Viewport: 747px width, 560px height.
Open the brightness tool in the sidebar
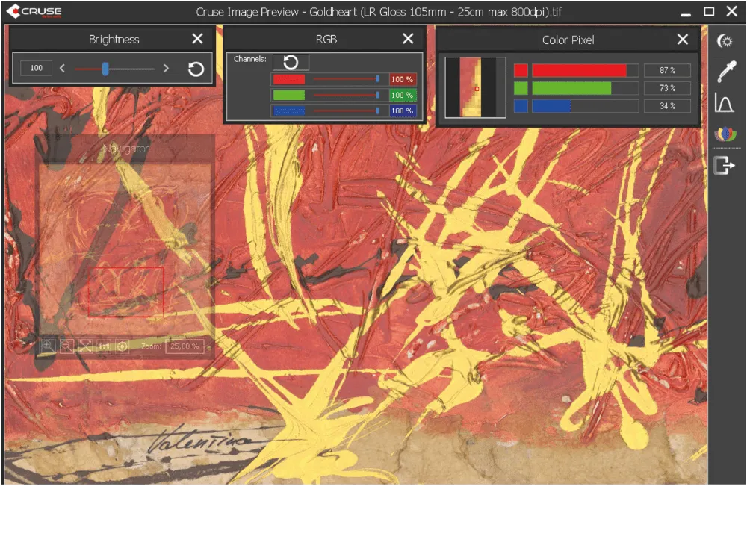724,41
